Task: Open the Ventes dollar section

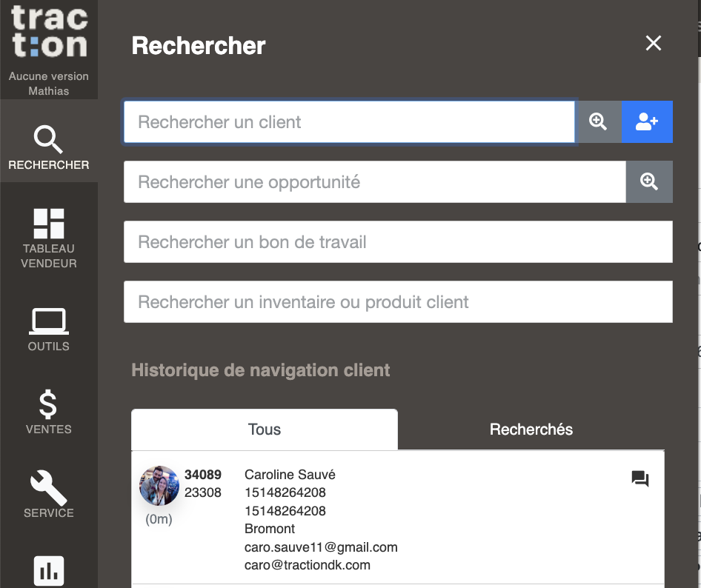Action: click(x=49, y=412)
